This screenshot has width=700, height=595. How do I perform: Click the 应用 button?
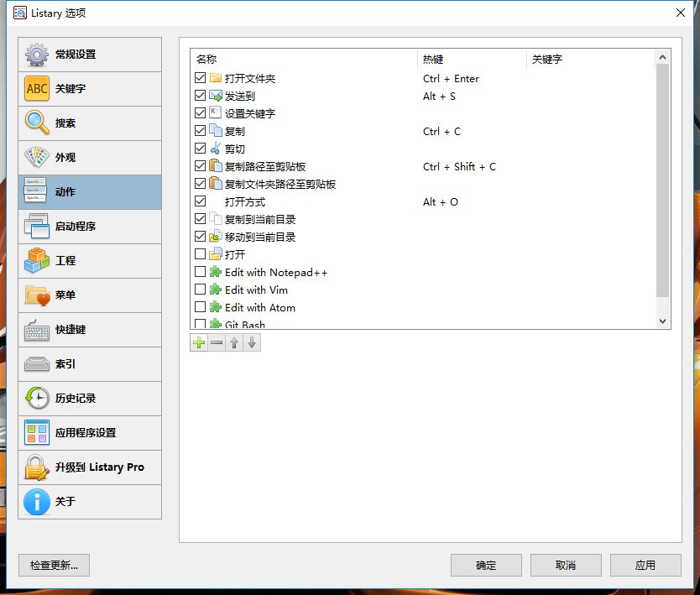coord(645,566)
